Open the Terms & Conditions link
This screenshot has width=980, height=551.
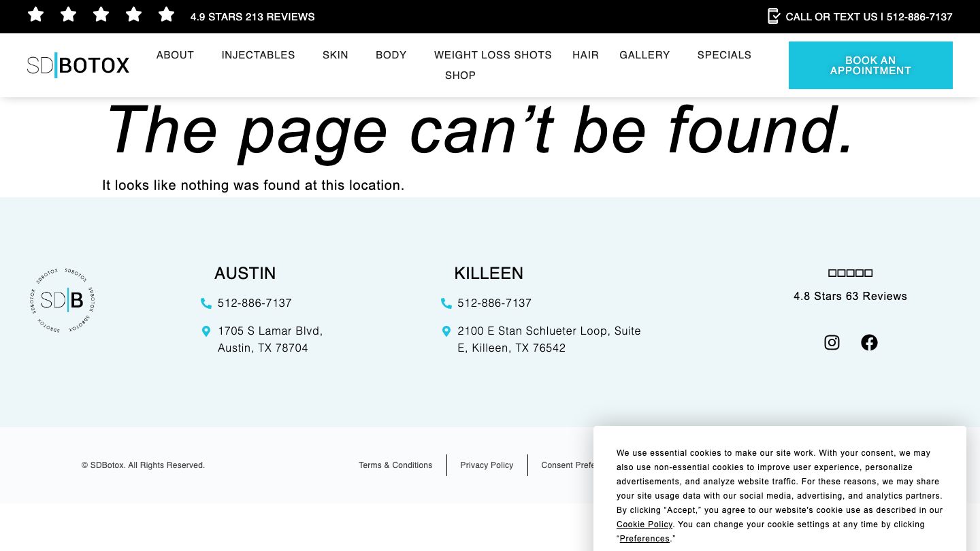click(x=395, y=465)
